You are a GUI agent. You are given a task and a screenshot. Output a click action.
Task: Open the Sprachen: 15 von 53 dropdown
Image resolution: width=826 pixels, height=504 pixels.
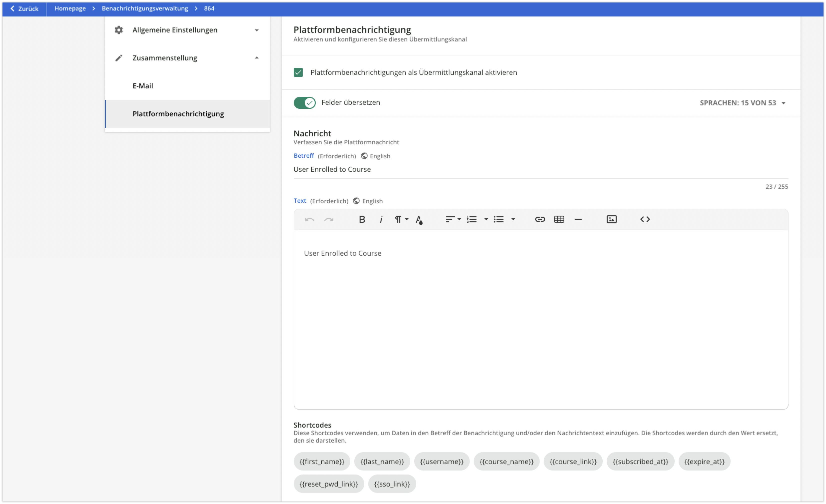pos(743,103)
